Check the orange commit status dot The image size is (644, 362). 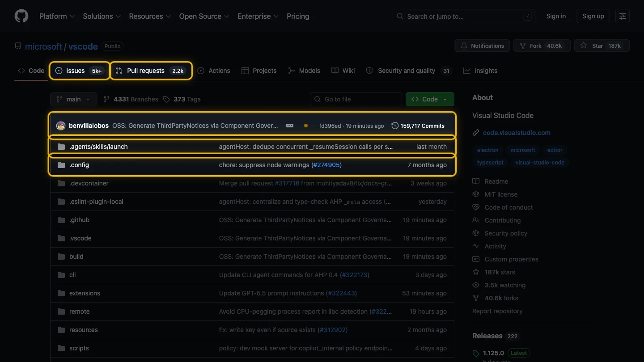306,126
